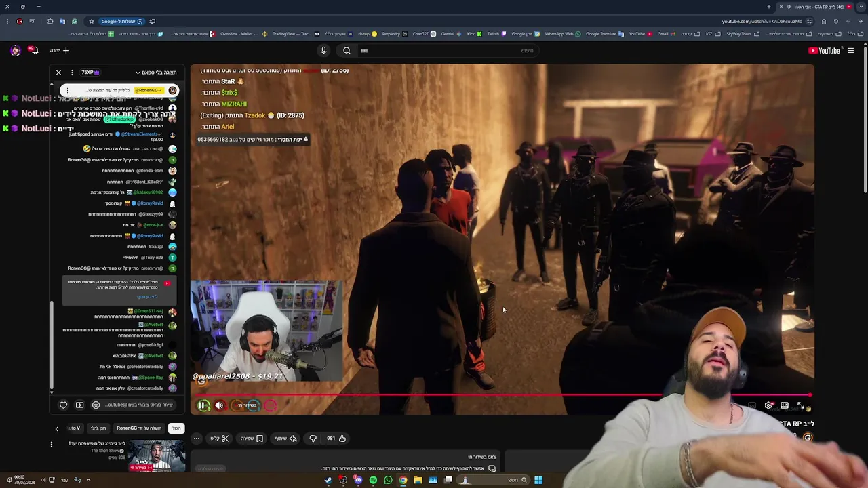Open the Gemini bookmark
Image resolution: width=868 pixels, height=488 pixels.
point(450,34)
